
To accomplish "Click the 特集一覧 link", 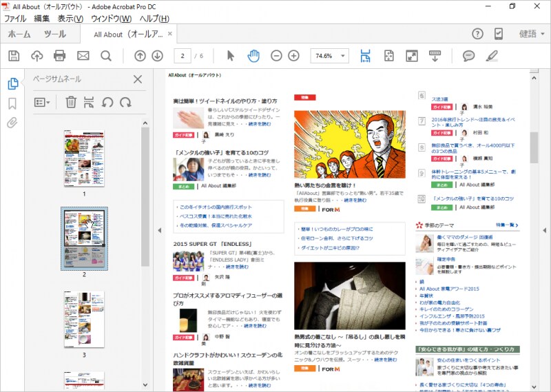I will point(507,225).
